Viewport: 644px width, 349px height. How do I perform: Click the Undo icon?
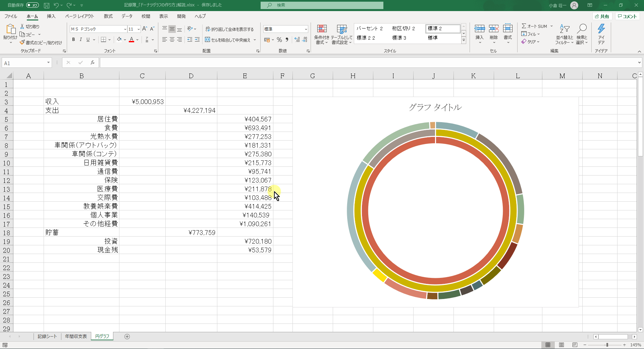[56, 5]
